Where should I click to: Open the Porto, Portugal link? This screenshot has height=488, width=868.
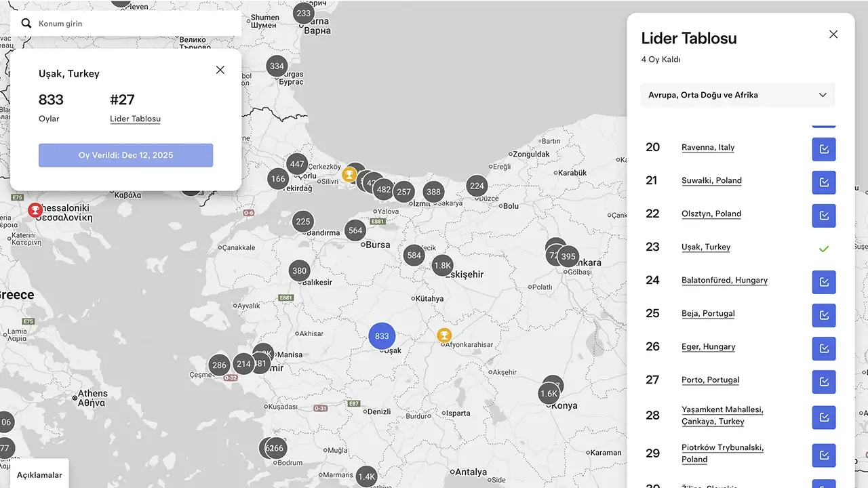(710, 380)
